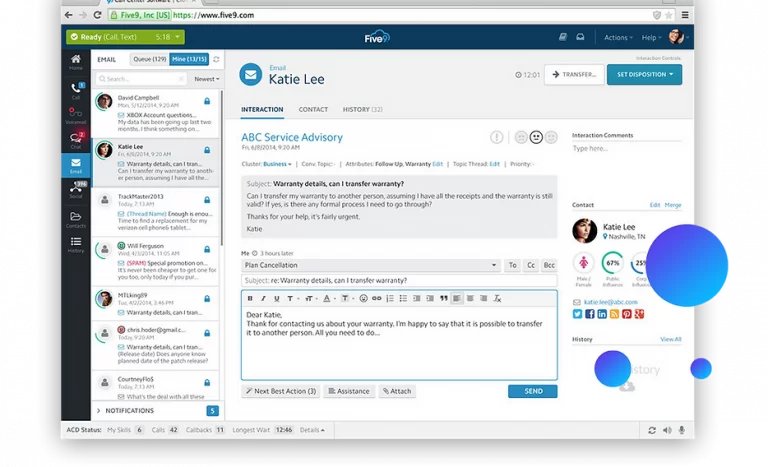
Task: Select the Mine (13/15) email tab
Action: click(189, 59)
